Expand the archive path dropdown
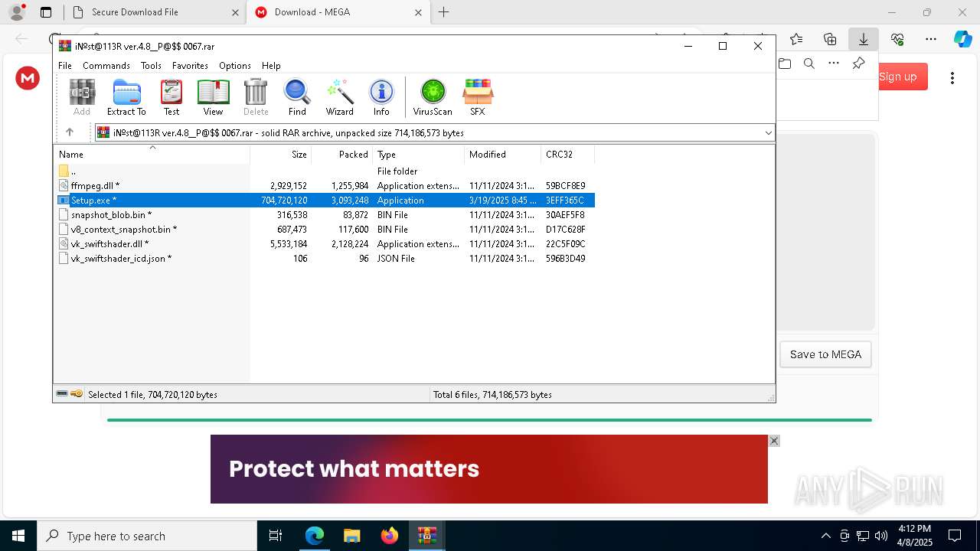 coord(768,133)
